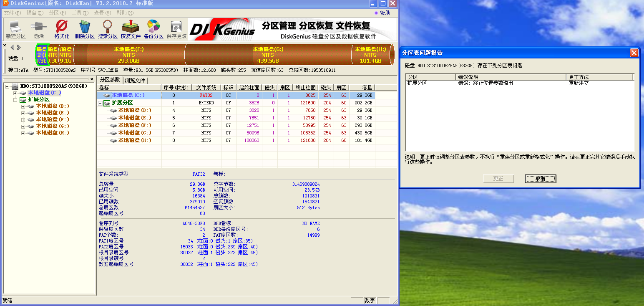The width and height of the screenshot is (644, 306).
Task: Expand 本地磁盘 (F:) in left tree
Action: click(x=23, y=120)
